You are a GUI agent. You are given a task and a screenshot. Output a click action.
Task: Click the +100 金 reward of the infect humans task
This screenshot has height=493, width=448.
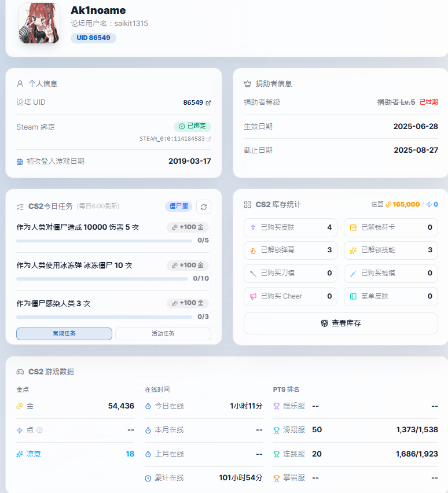pos(188,303)
